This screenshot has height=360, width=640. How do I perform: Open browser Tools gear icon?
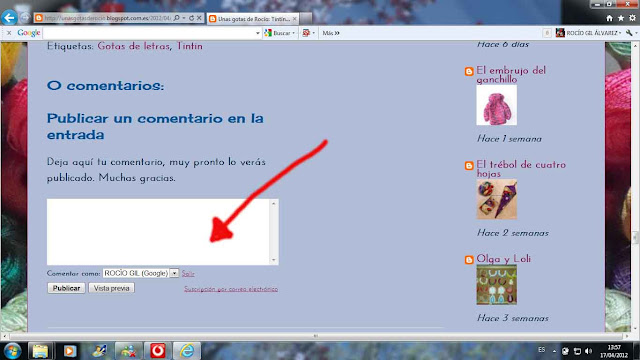(x=632, y=18)
